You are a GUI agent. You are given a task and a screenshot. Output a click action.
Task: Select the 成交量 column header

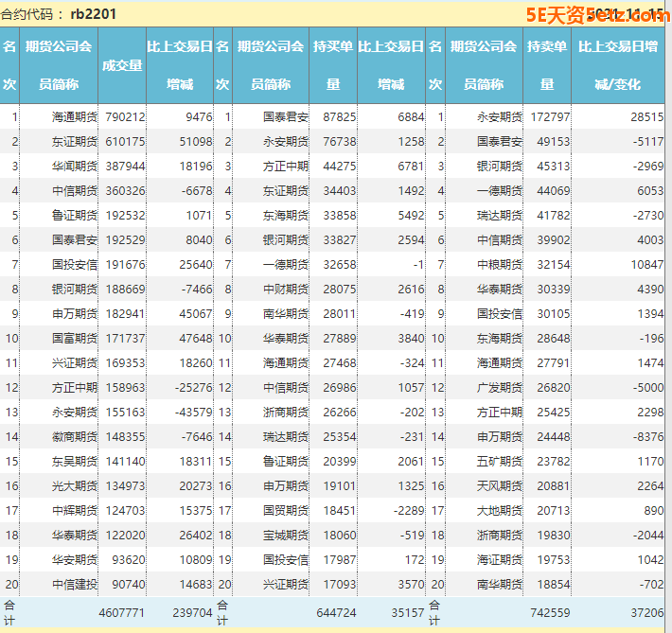tap(122, 65)
